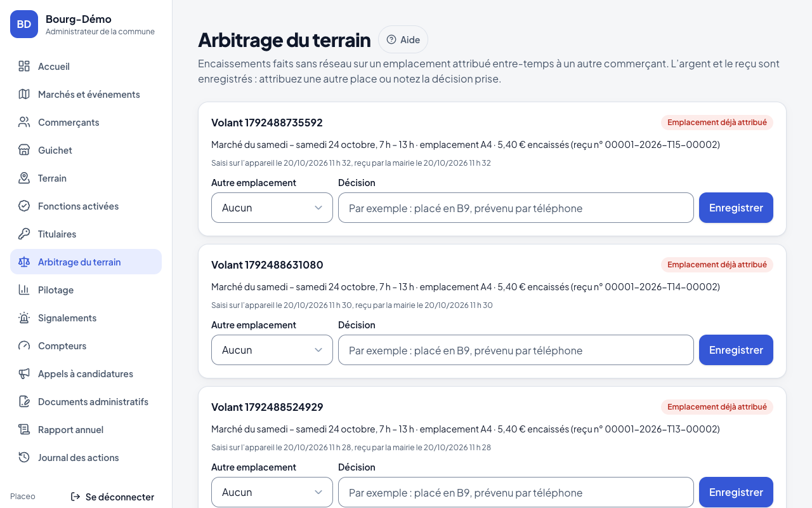
Task: Click the Emplacement déjà attribué badge on Volant 1792488735592
Action: click(717, 123)
